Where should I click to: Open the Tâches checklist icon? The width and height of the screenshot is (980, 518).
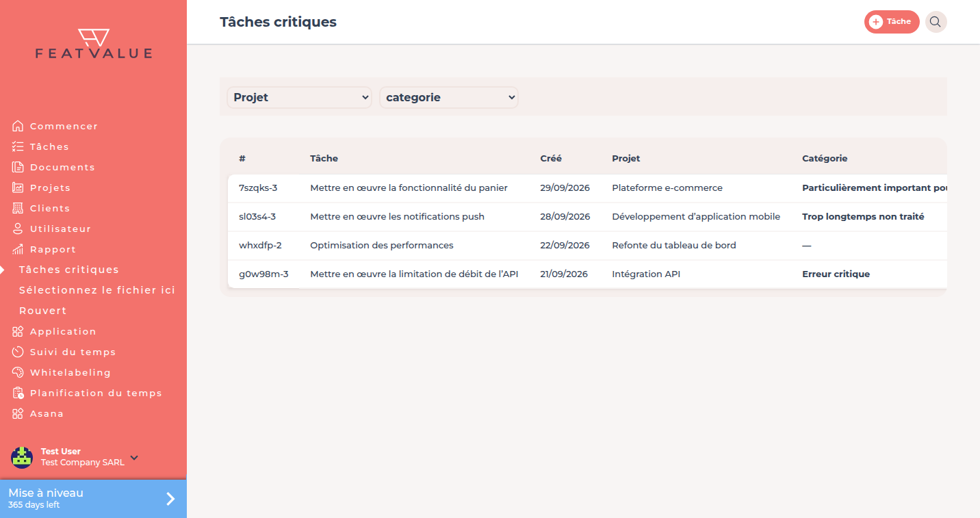tap(18, 146)
